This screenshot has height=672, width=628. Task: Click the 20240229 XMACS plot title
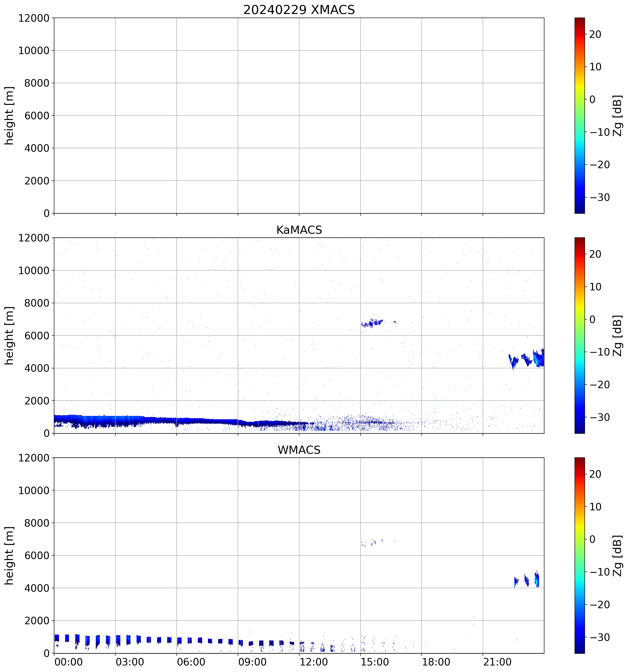[299, 10]
